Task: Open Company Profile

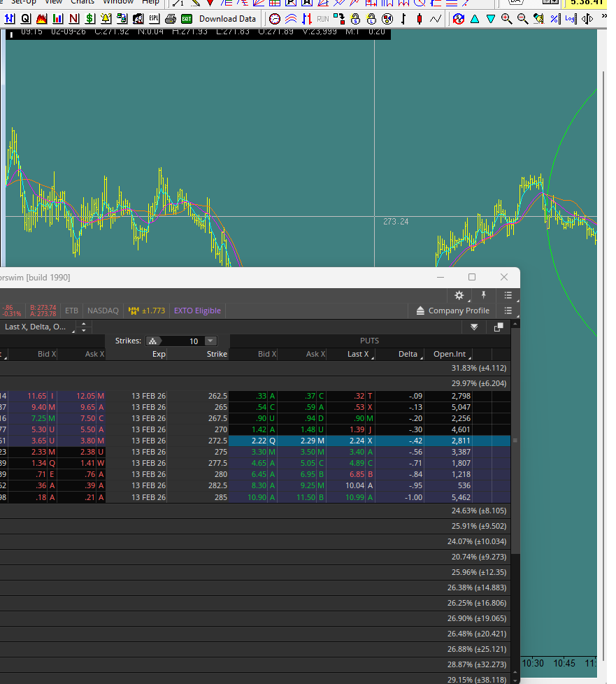Action: point(452,311)
